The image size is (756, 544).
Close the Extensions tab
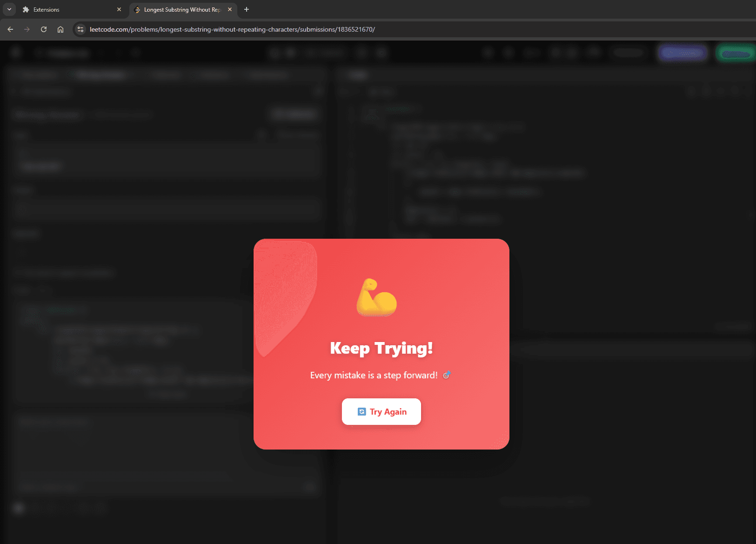pyautogui.click(x=119, y=9)
